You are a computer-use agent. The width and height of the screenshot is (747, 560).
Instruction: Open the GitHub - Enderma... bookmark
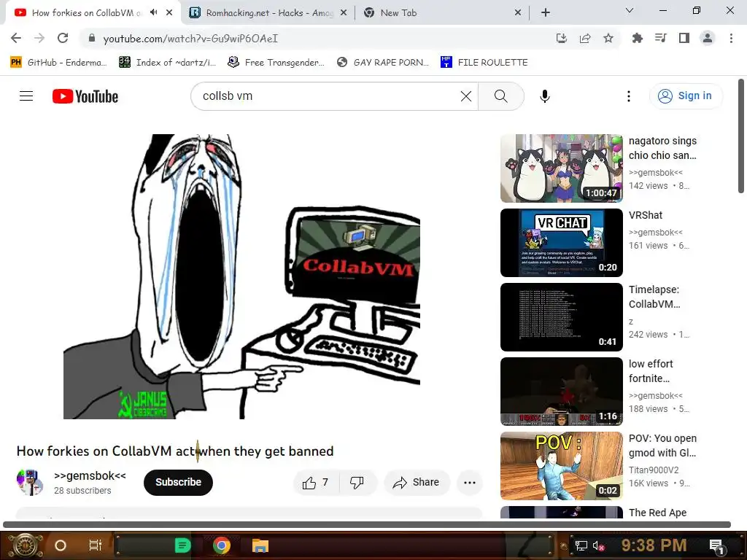tap(58, 63)
